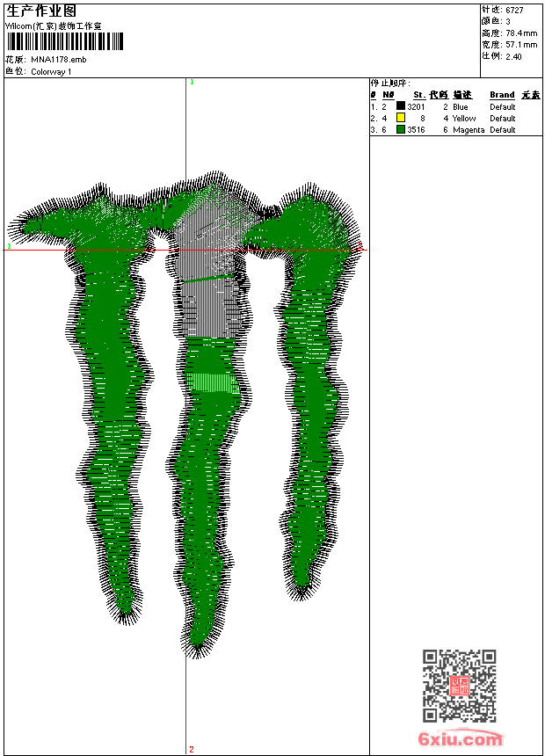The height and width of the screenshot is (756, 545).
Task: Click the file name MNA1178.emb
Action: click(x=59, y=60)
